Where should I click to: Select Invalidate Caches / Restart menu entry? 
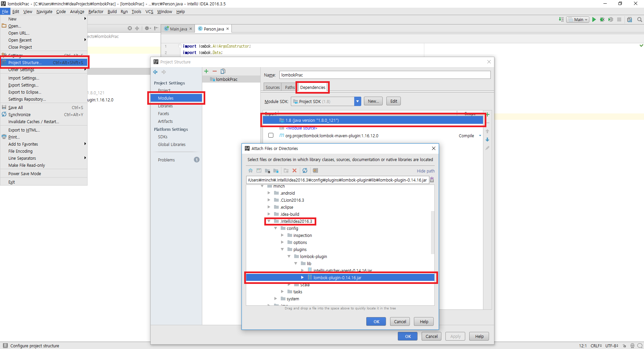(34, 121)
